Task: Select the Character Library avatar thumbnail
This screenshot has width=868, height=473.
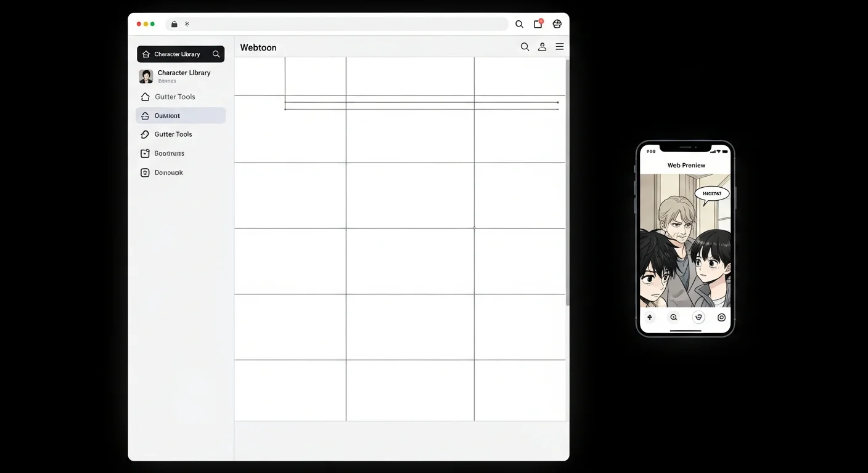Action: 146,76
